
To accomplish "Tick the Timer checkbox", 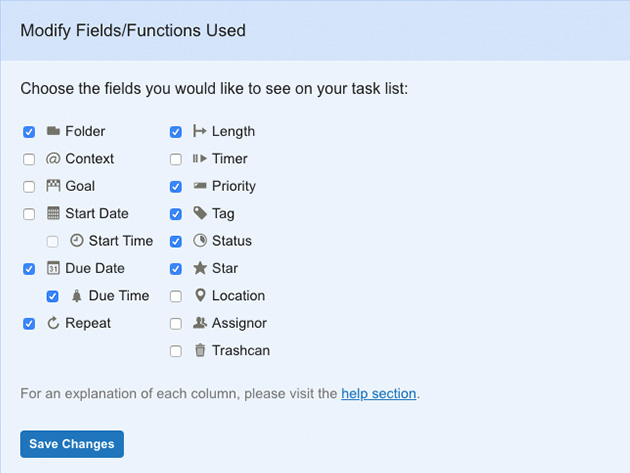I will (176, 159).
